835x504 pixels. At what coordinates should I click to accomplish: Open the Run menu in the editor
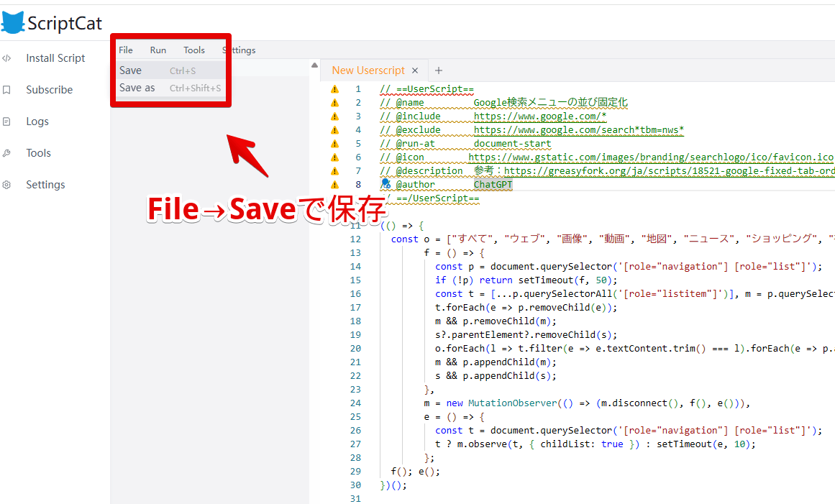click(x=158, y=50)
